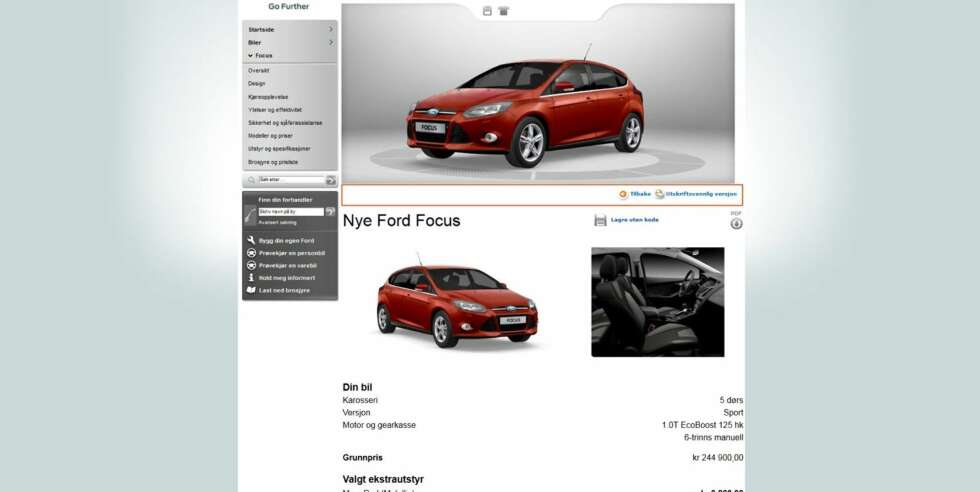The image size is (980, 492).
Task: Click Bygg din egen Ford link
Action: click(x=286, y=241)
